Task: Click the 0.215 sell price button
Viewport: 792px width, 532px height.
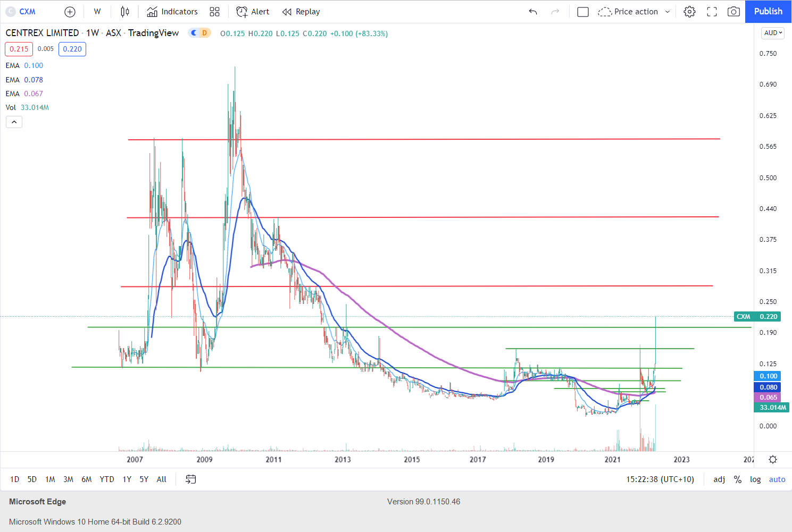Action: tap(19, 49)
